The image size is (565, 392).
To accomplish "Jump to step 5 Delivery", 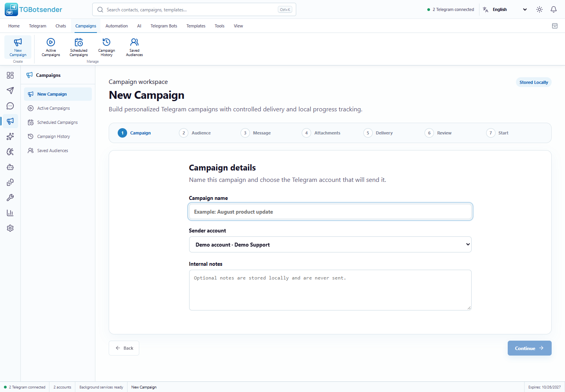I will 378,133.
